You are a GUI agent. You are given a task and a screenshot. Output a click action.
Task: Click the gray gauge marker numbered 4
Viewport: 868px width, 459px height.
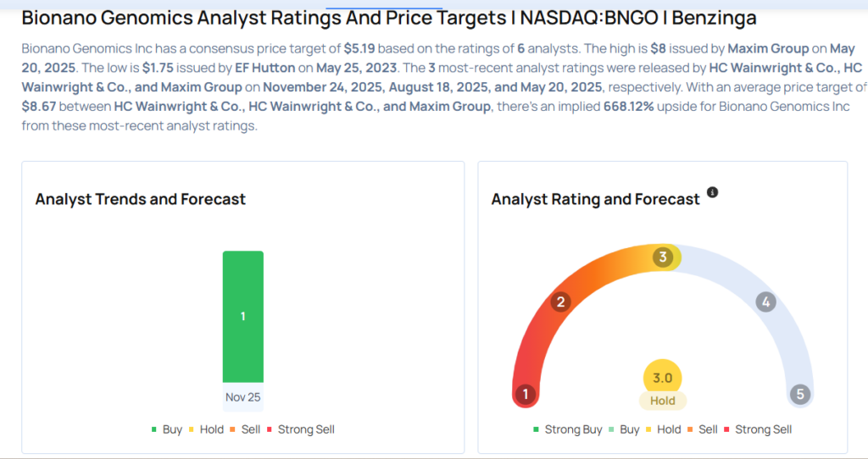pos(765,302)
